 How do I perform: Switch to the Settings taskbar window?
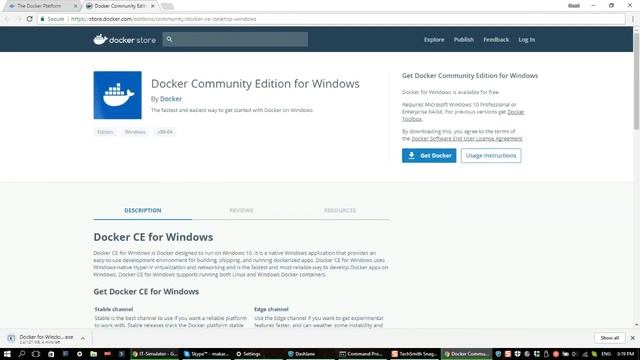(248, 354)
